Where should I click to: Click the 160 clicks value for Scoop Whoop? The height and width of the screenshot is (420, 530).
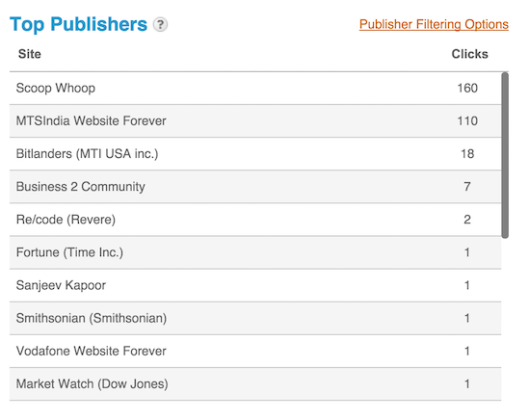(467, 89)
